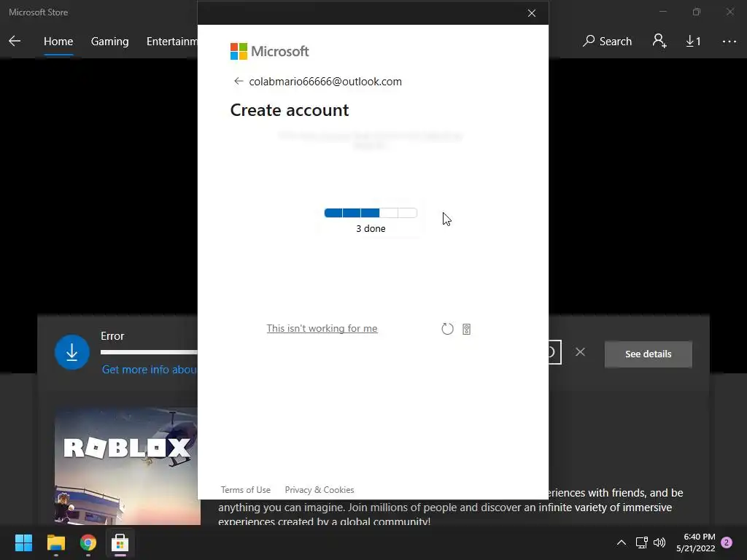Open the volume tray icon
Screen dimensions: 747x560
[x=659, y=542]
